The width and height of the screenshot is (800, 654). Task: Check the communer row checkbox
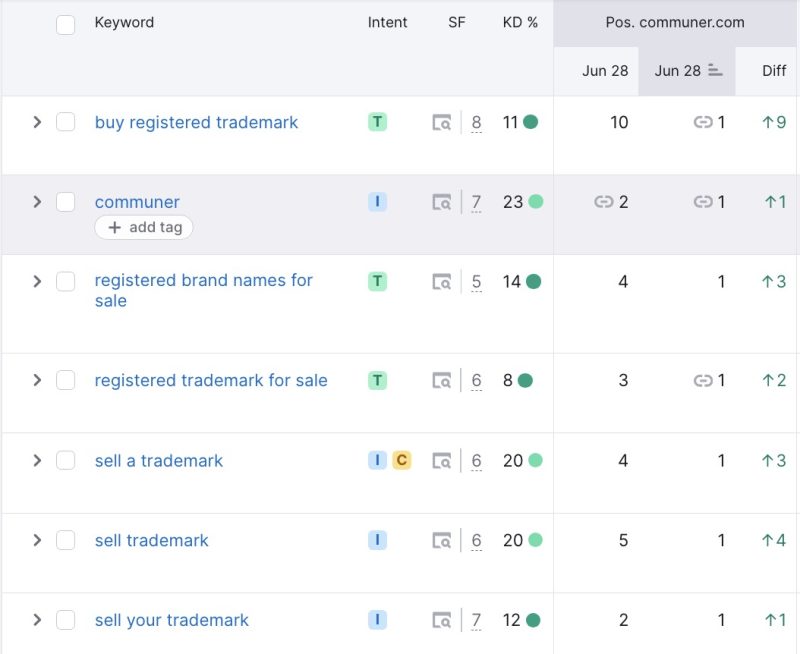pos(65,202)
